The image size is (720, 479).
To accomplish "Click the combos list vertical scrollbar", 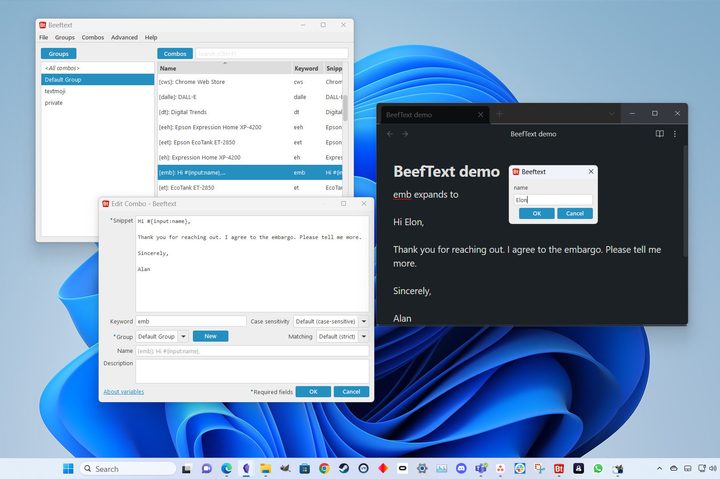I will [x=345, y=108].
